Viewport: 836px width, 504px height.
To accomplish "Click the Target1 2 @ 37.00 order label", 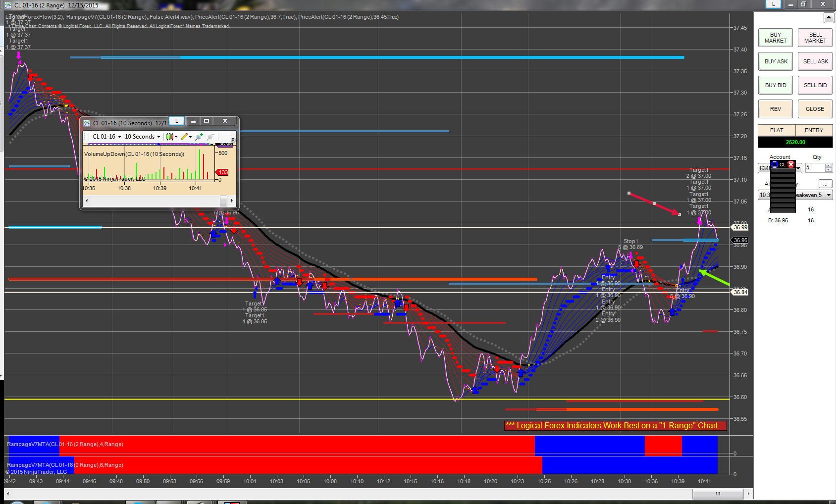I will [699, 173].
